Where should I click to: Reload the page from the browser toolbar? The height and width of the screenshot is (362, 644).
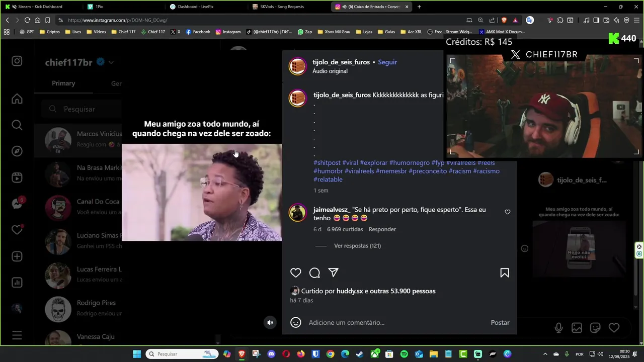click(27, 20)
